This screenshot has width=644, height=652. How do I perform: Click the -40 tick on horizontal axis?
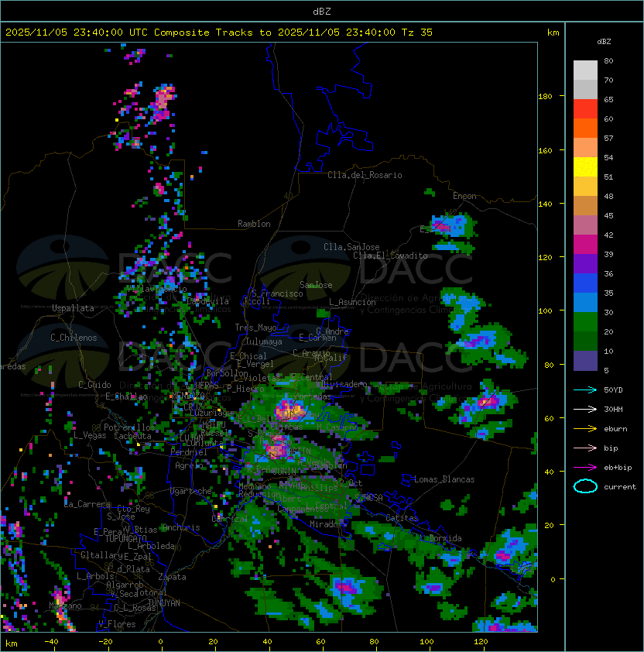(x=51, y=642)
